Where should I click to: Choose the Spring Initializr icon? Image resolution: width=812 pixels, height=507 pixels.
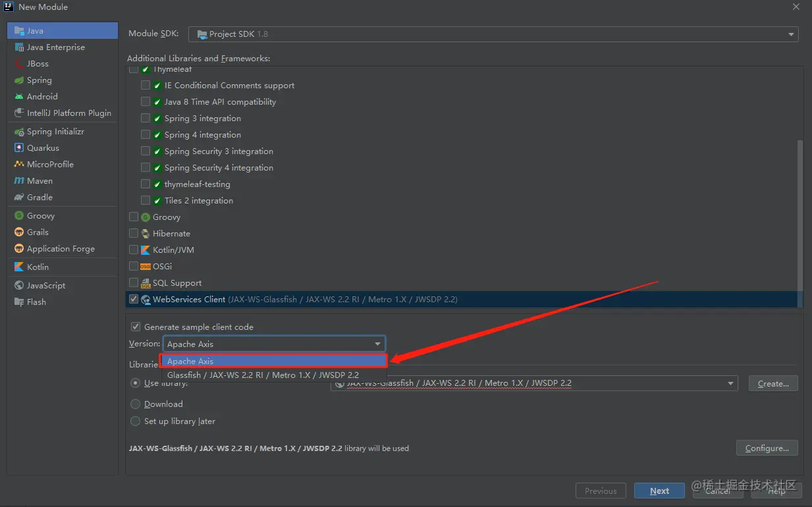[19, 132]
